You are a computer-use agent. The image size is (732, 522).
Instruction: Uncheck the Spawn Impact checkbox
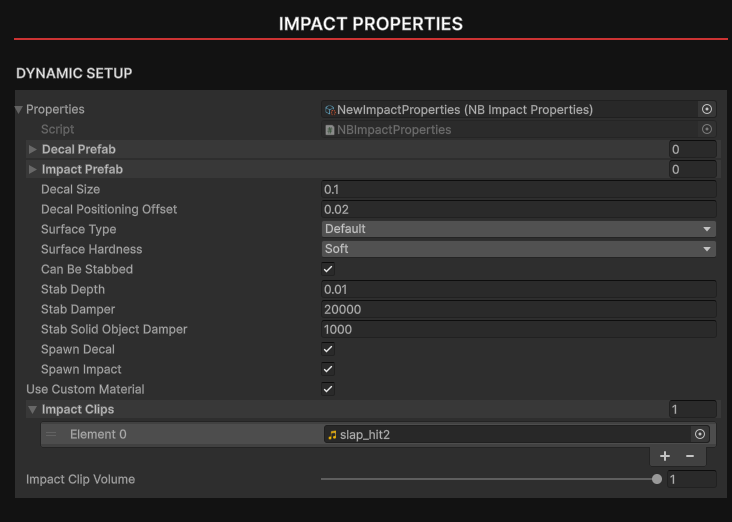pyautogui.click(x=328, y=369)
